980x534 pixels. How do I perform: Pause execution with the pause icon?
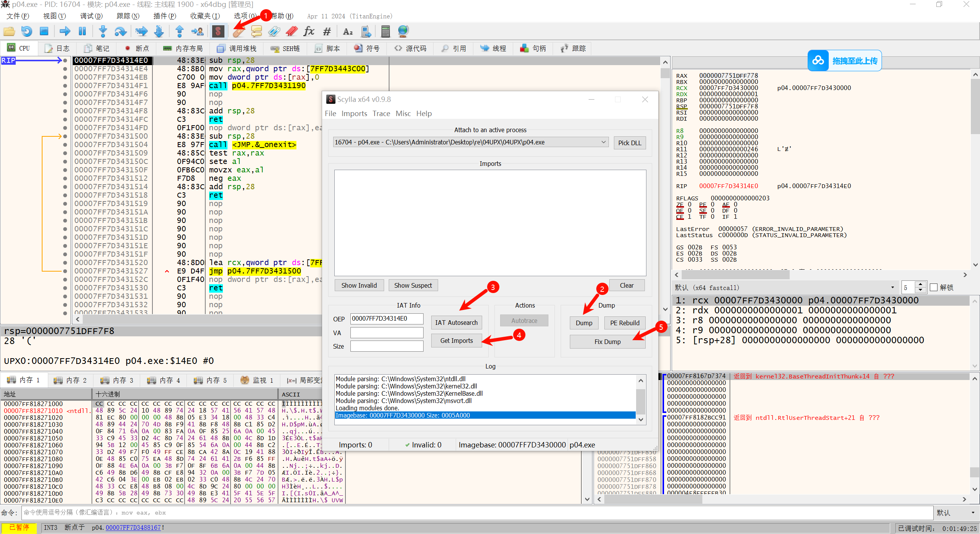click(x=82, y=31)
